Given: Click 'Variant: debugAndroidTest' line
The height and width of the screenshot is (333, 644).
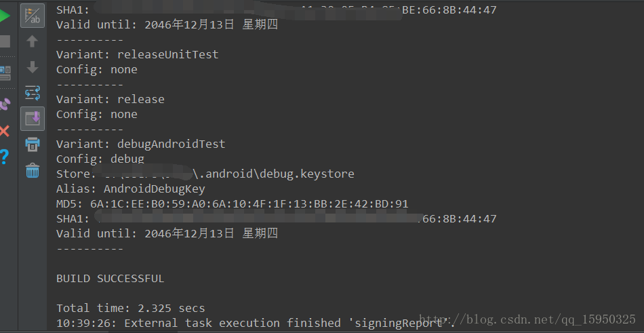Looking at the screenshot, I should 140,144.
